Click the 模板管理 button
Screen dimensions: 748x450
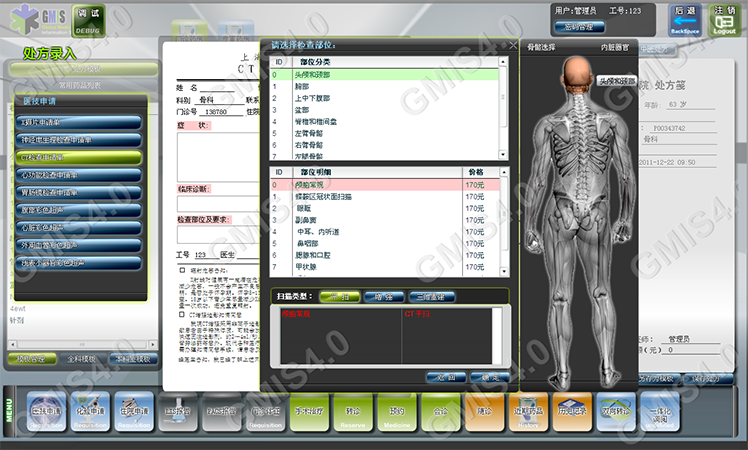point(31,359)
